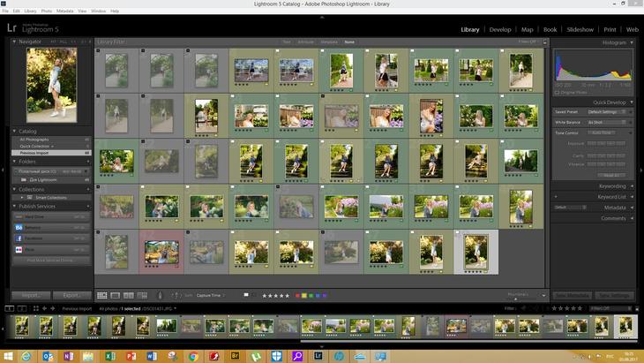Open Compare view from toolbar
The width and height of the screenshot is (644, 363).
(129, 295)
